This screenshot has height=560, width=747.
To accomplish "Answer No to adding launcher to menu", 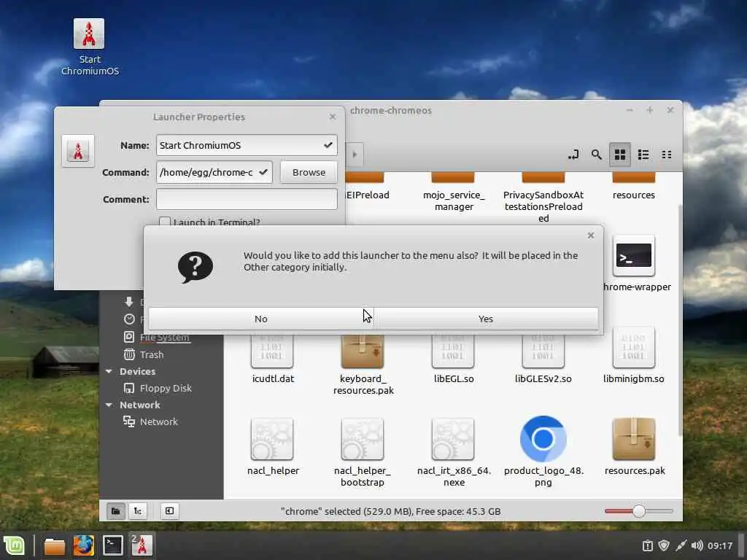I will 260,319.
